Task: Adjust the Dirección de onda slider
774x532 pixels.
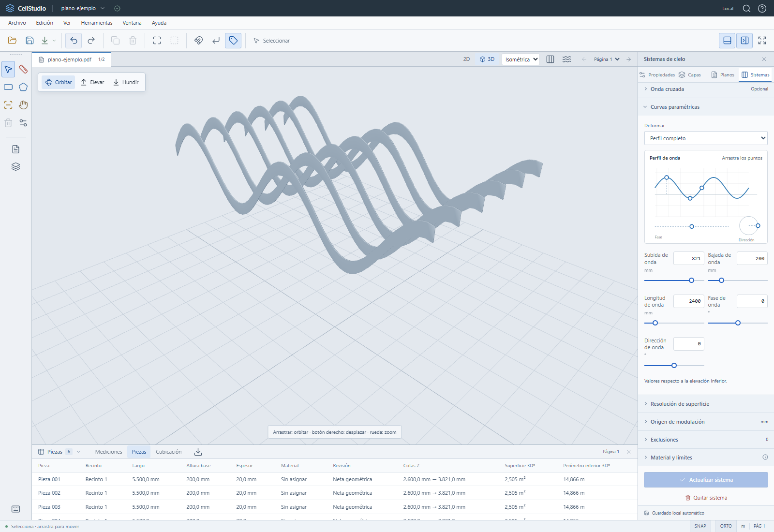Action: click(674, 366)
